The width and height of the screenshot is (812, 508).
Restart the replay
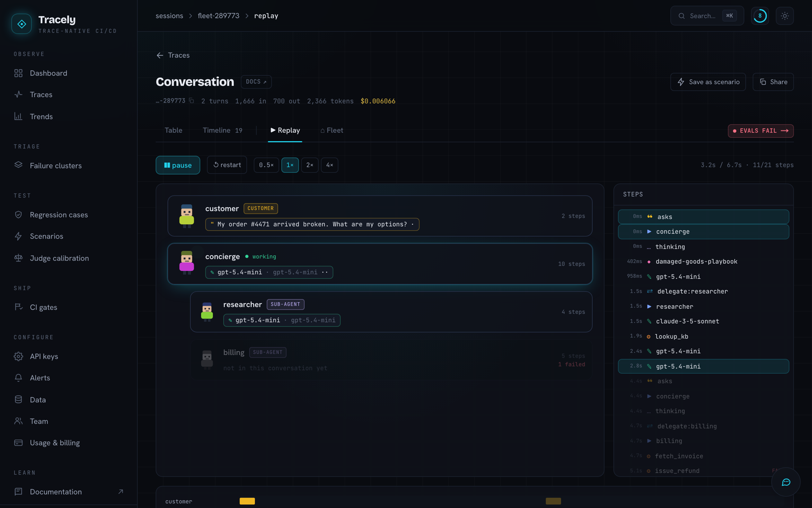pos(227,165)
